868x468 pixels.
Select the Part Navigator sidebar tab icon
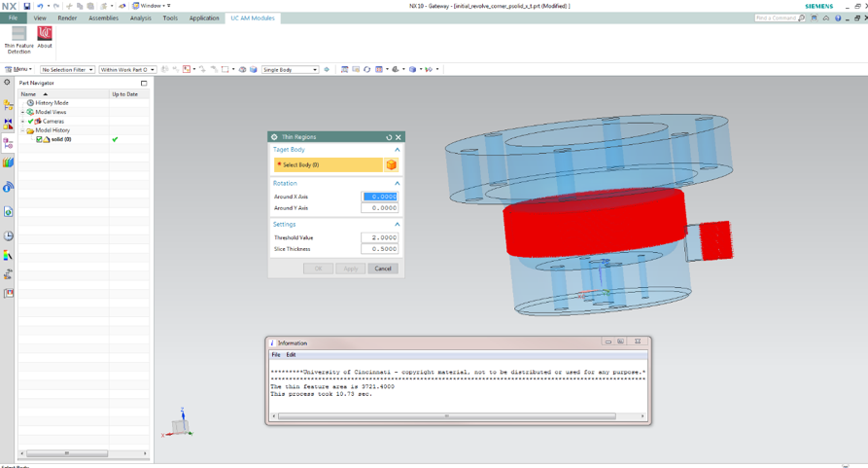pos(8,143)
